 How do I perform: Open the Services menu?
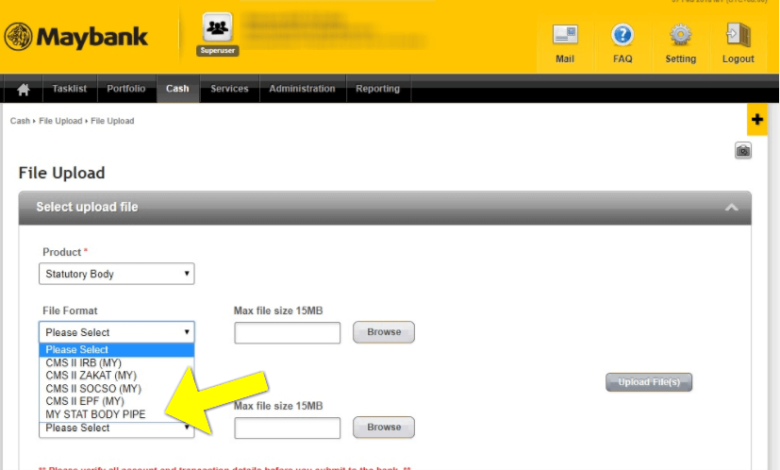pyautogui.click(x=229, y=89)
